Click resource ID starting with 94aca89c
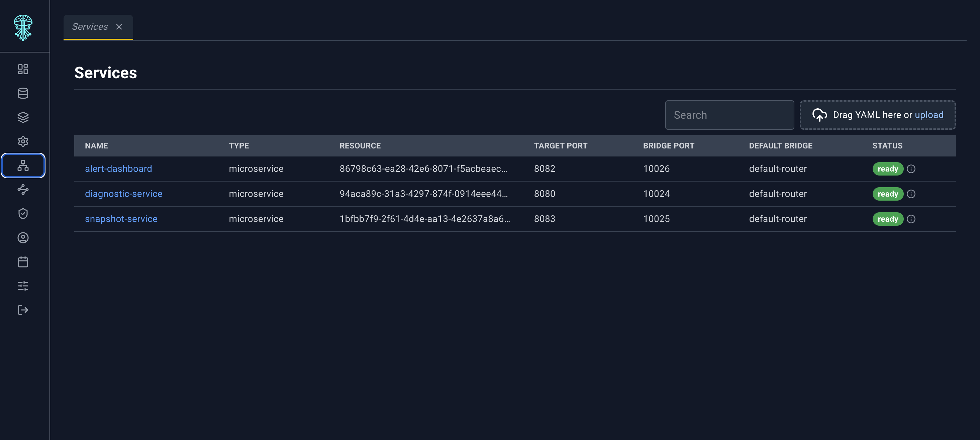This screenshot has height=440, width=980. tap(423, 194)
